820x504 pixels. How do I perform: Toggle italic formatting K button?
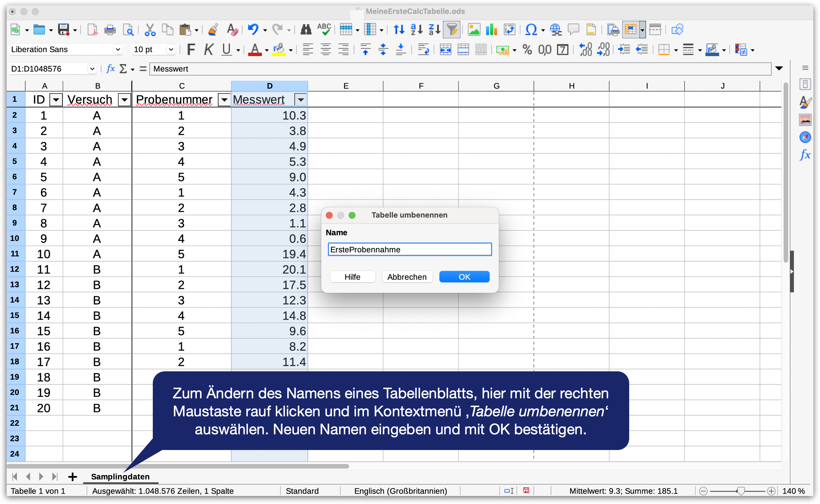[x=209, y=50]
